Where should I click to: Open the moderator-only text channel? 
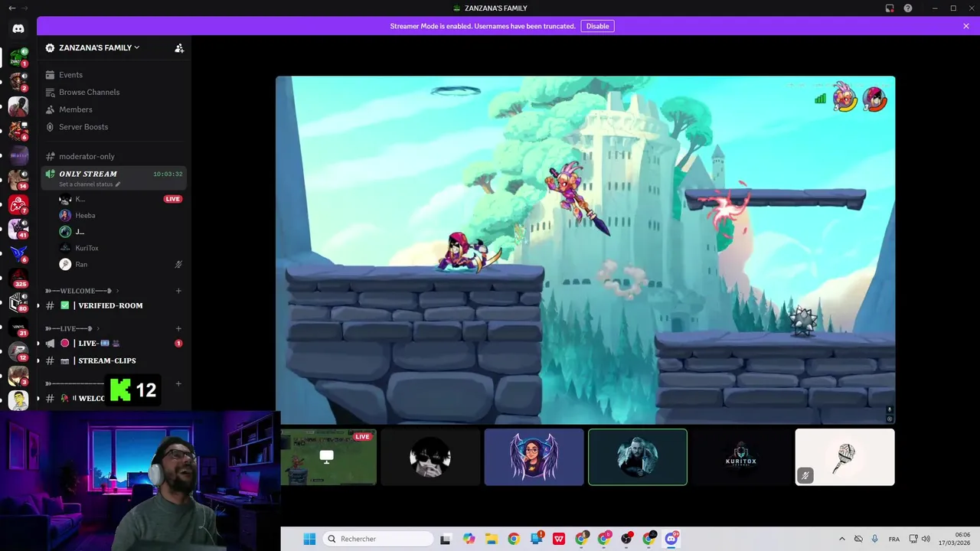click(x=113, y=156)
